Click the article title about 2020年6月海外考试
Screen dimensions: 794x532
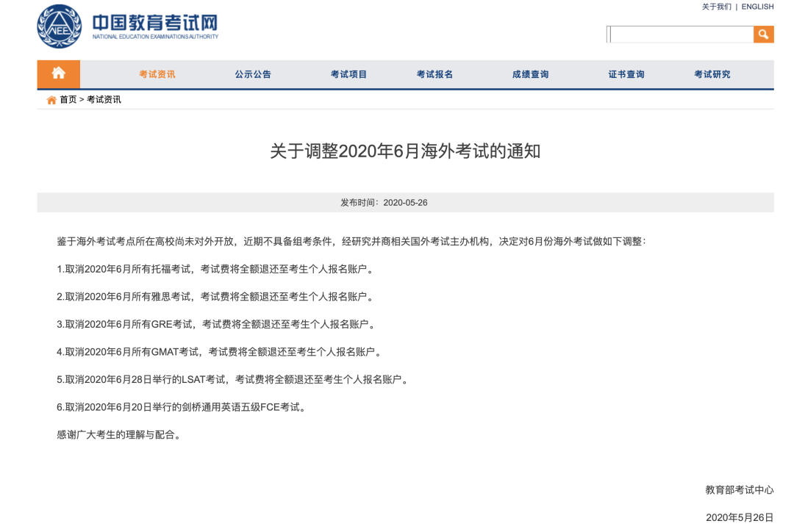(x=405, y=151)
